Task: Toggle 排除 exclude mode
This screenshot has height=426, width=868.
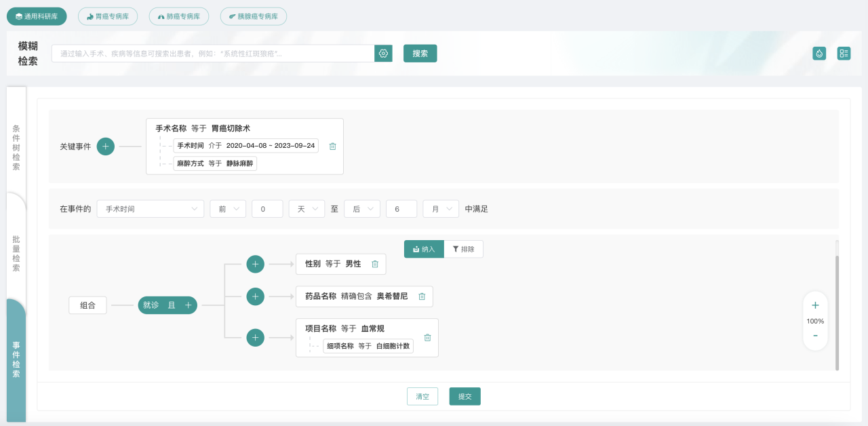Action: (x=464, y=249)
